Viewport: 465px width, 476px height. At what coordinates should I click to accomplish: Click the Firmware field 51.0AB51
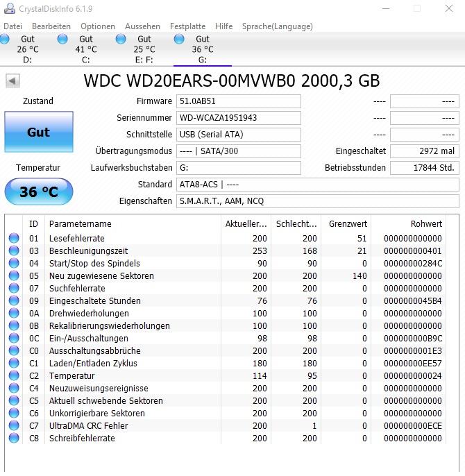coord(239,101)
